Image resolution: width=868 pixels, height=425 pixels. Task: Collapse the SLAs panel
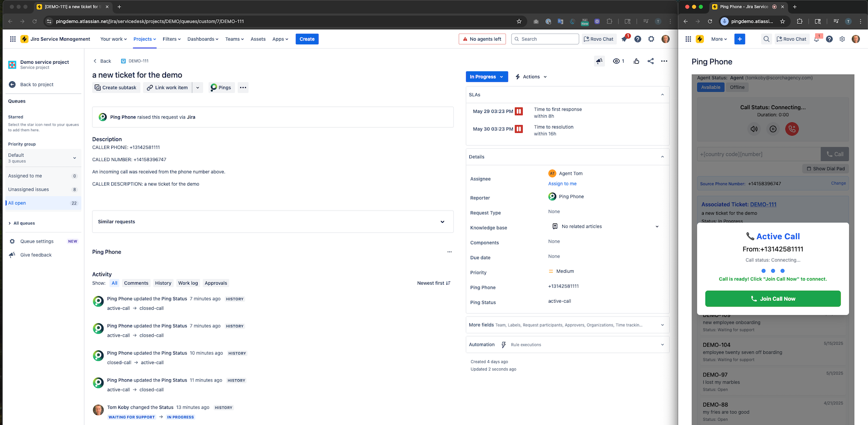click(662, 95)
